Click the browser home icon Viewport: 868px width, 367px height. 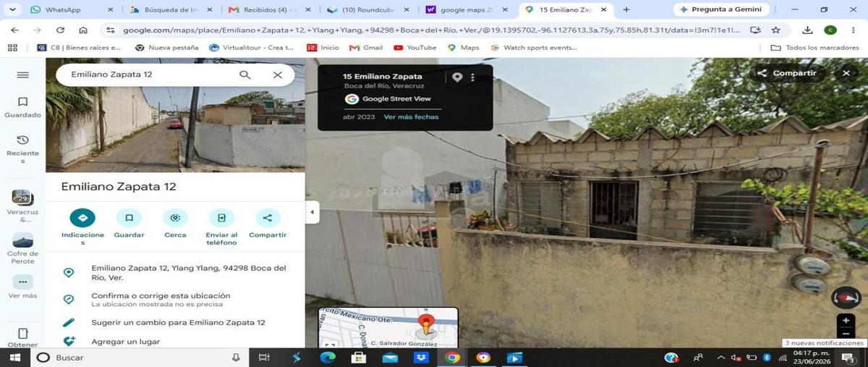pos(83,30)
